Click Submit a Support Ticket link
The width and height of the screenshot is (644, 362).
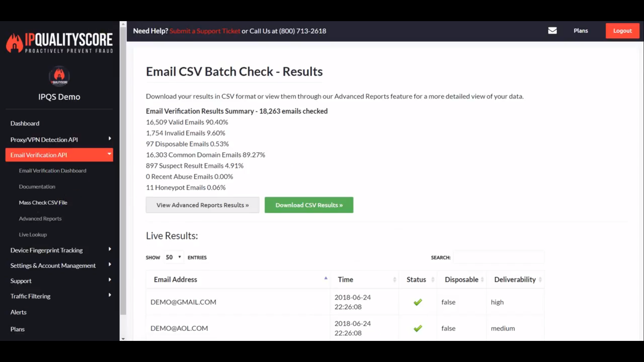[x=205, y=31]
